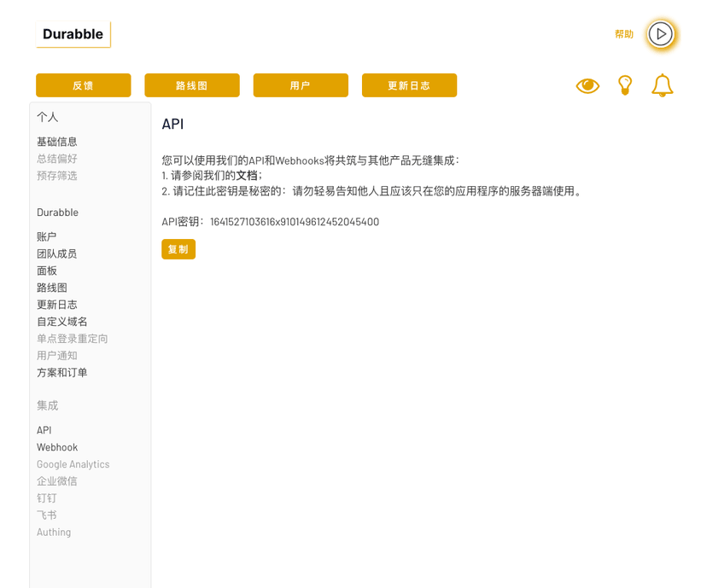
Task: Click the circular play icon
Action: click(x=661, y=34)
